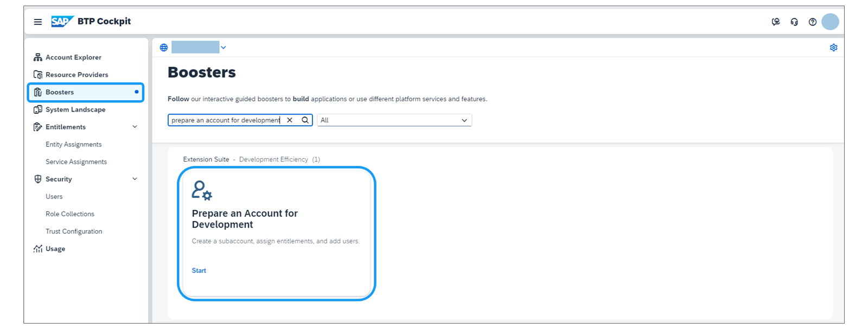The image size is (868, 329).
Task: Click the System Landscape icon
Action: (37, 109)
